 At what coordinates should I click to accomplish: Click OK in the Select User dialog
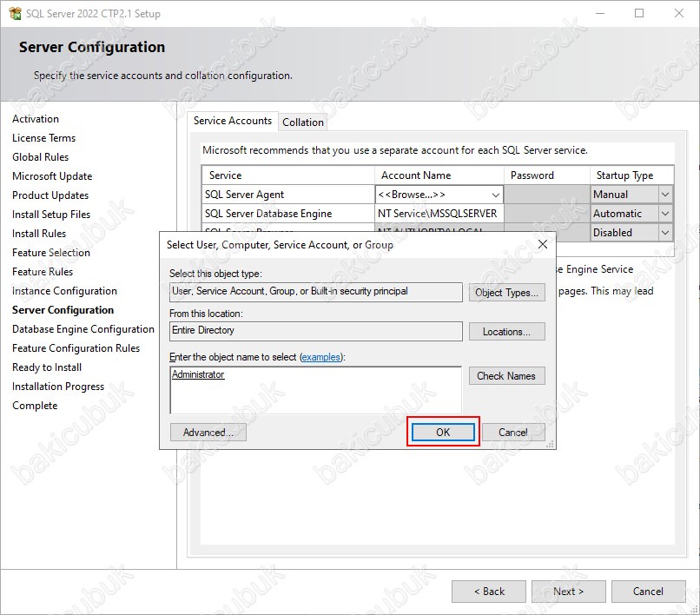click(443, 432)
